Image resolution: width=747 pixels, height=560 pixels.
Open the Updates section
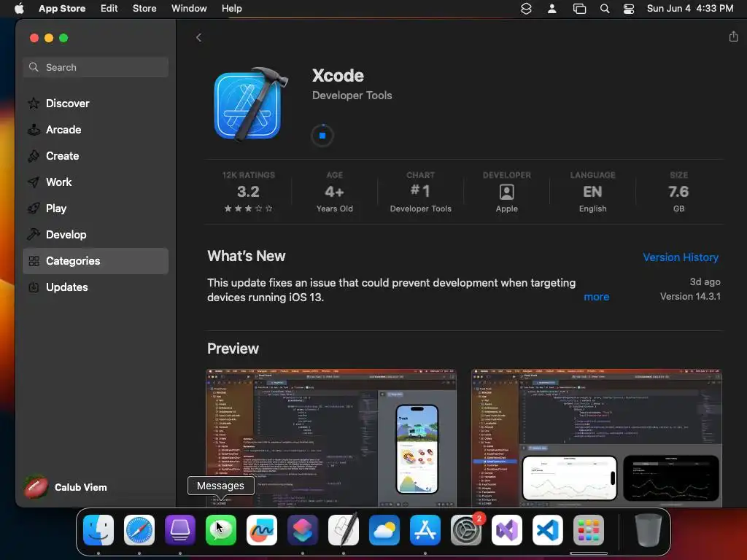click(x=96, y=287)
